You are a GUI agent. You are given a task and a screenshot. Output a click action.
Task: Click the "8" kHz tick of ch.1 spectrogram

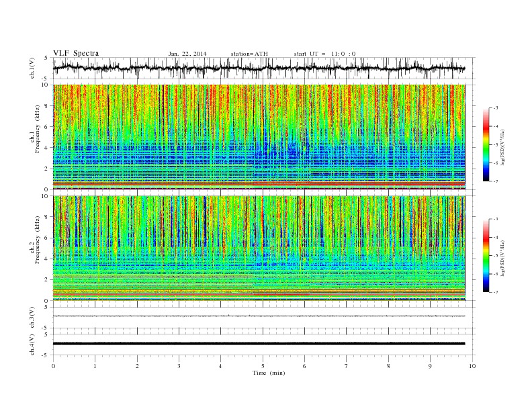tap(46, 106)
